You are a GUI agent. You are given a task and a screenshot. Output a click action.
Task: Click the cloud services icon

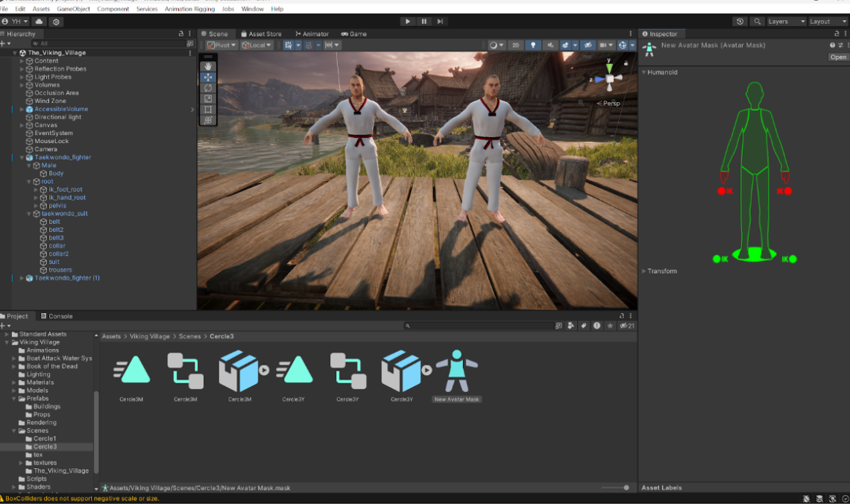[40, 22]
